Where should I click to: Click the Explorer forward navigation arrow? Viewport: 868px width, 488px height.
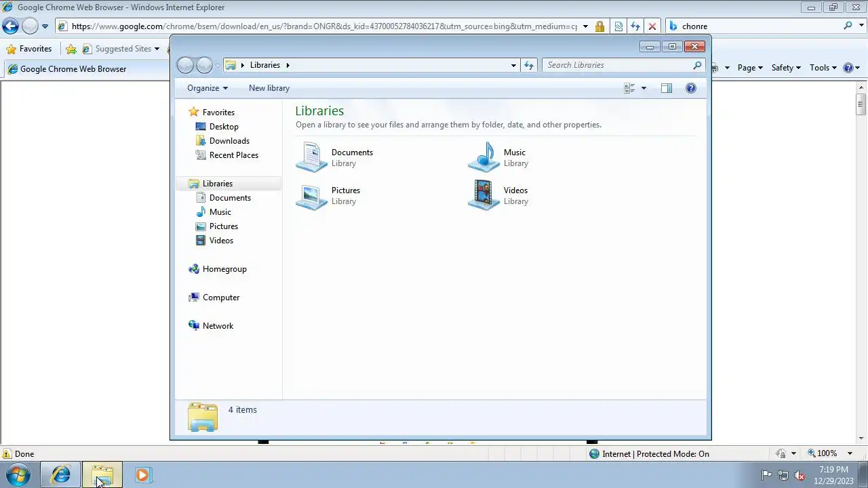(x=204, y=65)
